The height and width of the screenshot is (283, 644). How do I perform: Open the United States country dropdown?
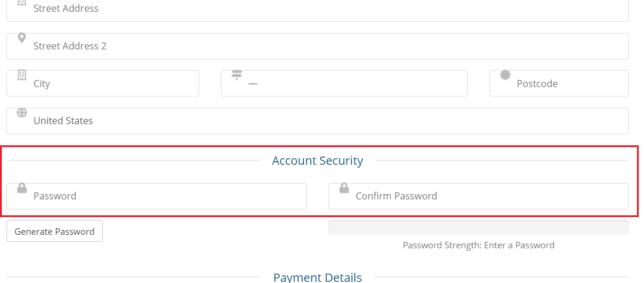click(317, 121)
